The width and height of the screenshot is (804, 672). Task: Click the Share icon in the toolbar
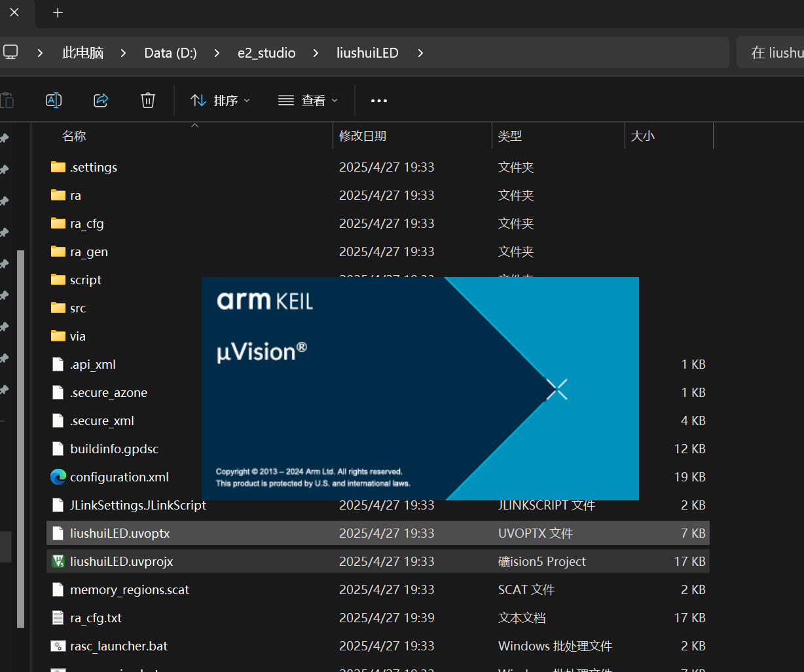[x=101, y=100]
